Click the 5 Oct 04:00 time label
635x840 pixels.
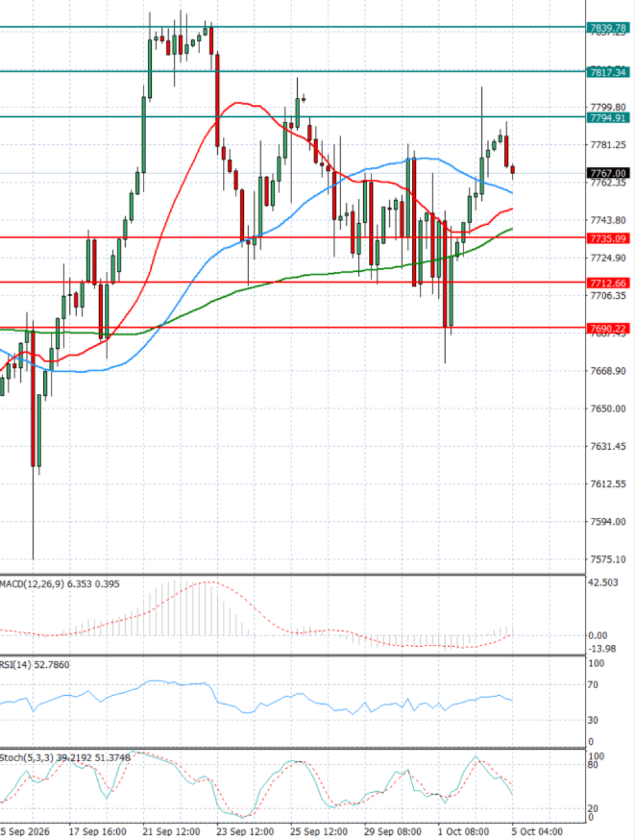[537, 832]
